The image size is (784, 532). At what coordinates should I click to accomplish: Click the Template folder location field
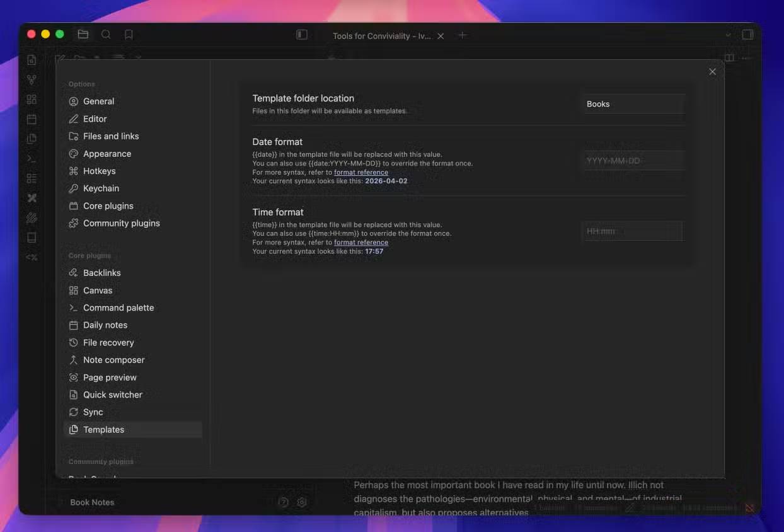point(633,104)
